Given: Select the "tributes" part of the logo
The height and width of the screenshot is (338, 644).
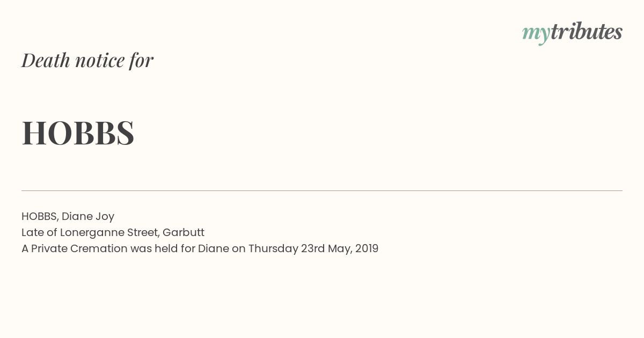Looking at the screenshot, I should (x=587, y=32).
